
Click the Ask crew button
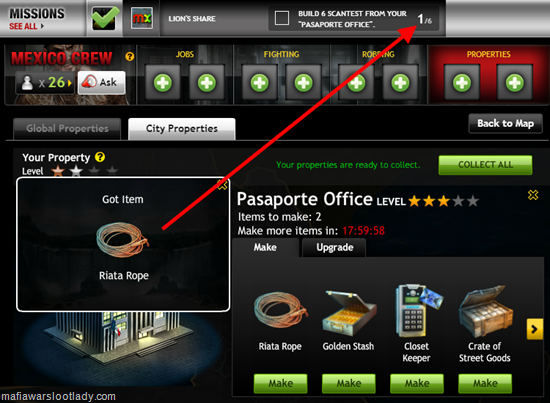pos(102,83)
